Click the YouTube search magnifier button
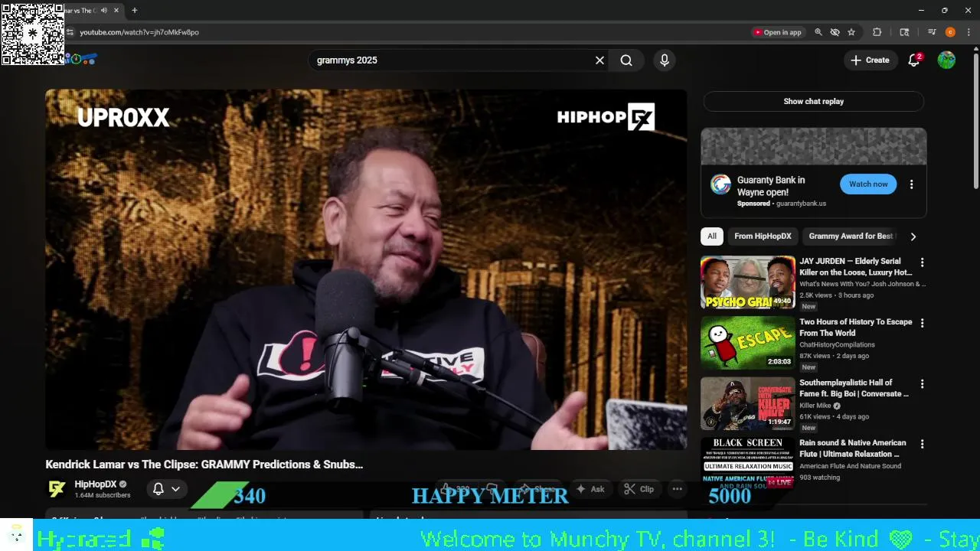This screenshot has width=980, height=551. click(x=626, y=60)
